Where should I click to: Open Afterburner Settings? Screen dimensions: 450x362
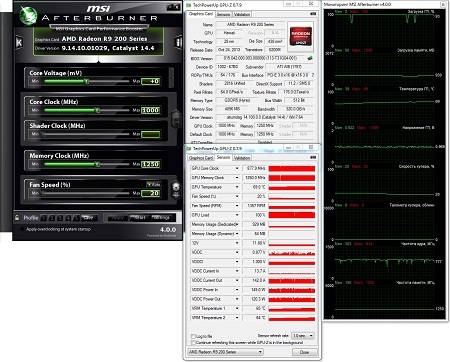point(161,218)
